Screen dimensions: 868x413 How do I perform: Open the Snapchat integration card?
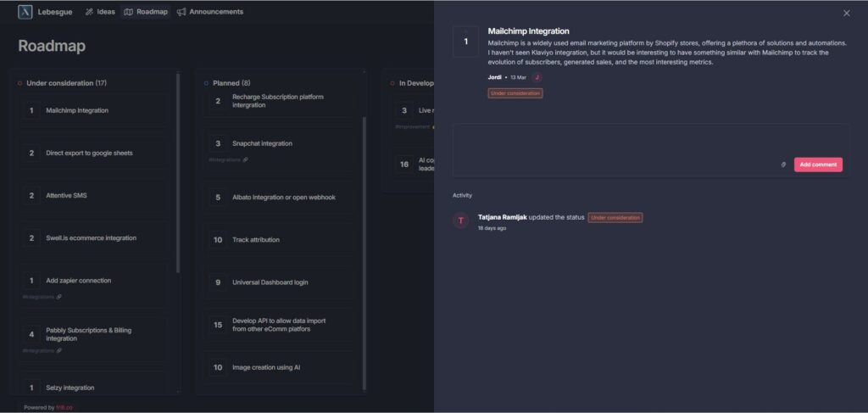coord(278,147)
